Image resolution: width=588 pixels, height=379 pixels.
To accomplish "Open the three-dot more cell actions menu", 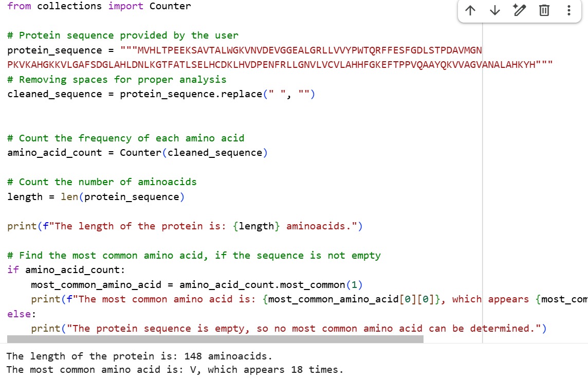I will [568, 10].
